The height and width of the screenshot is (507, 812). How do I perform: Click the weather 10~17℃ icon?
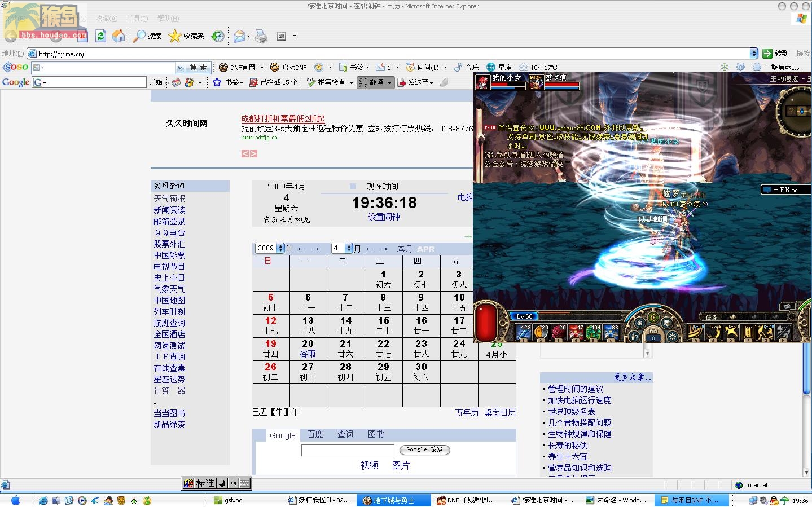[524, 67]
